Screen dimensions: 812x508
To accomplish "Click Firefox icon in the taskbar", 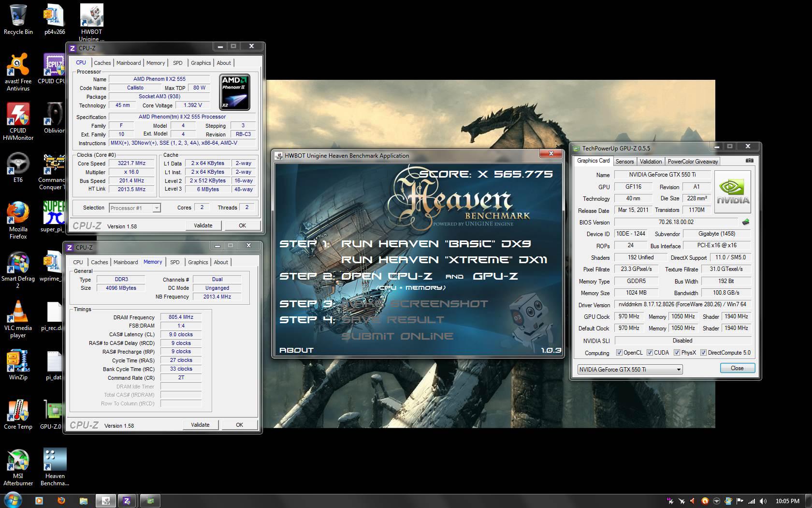I will (61, 501).
